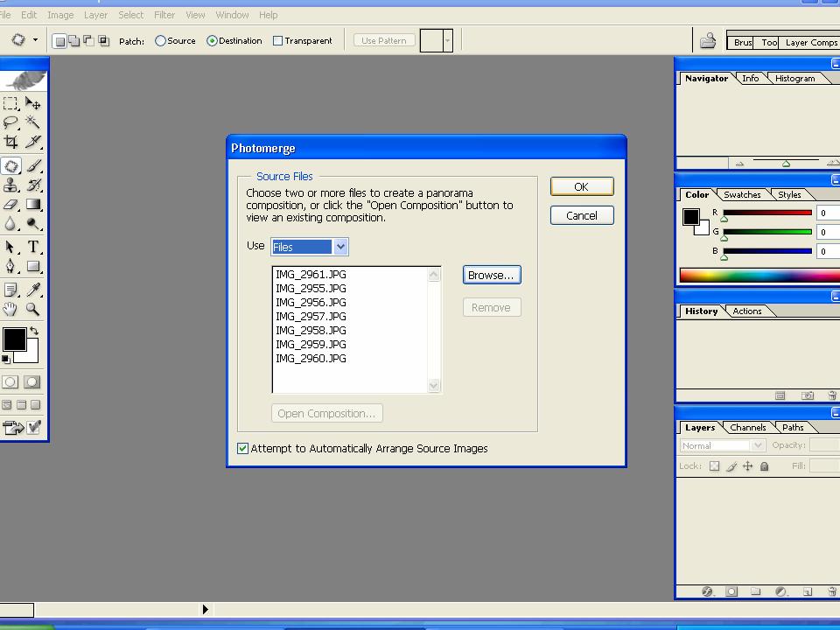The image size is (840, 630).
Task: Expand the pattern picker dropdown
Action: coord(447,41)
